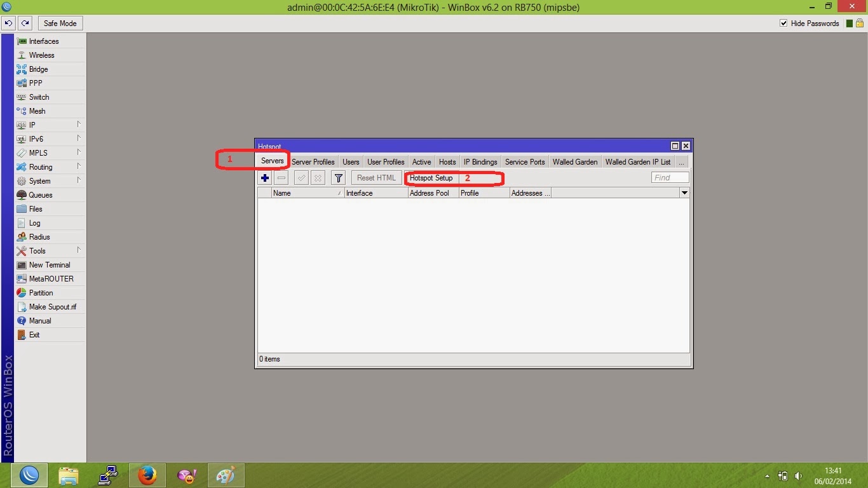
Task: Click the Hotspot Setup button
Action: (x=431, y=178)
